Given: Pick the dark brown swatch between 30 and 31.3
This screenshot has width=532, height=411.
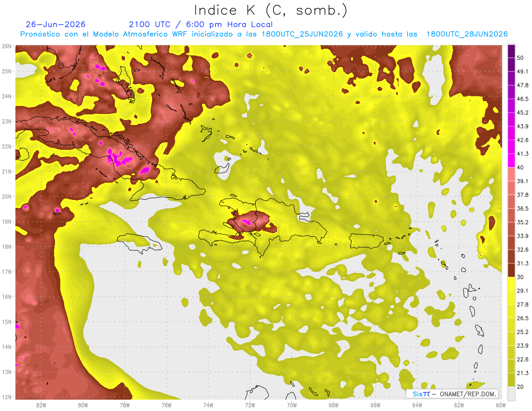Looking at the screenshot, I should click(x=511, y=270).
